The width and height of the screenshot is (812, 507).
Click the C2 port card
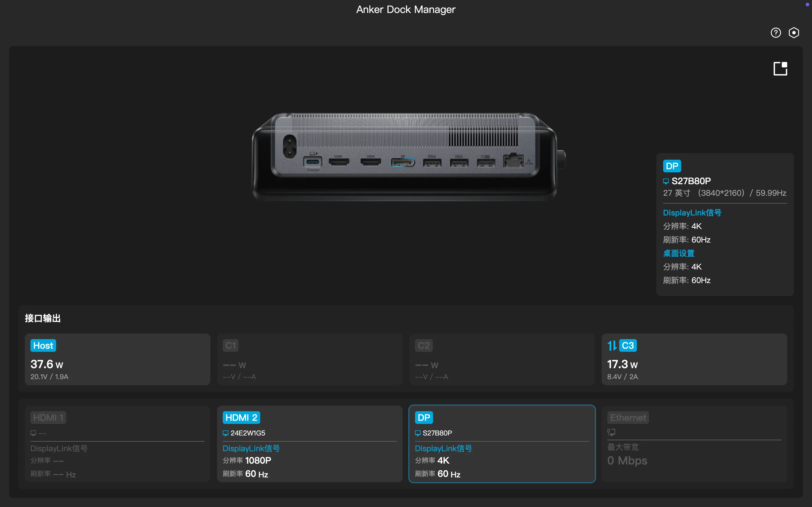click(x=502, y=359)
